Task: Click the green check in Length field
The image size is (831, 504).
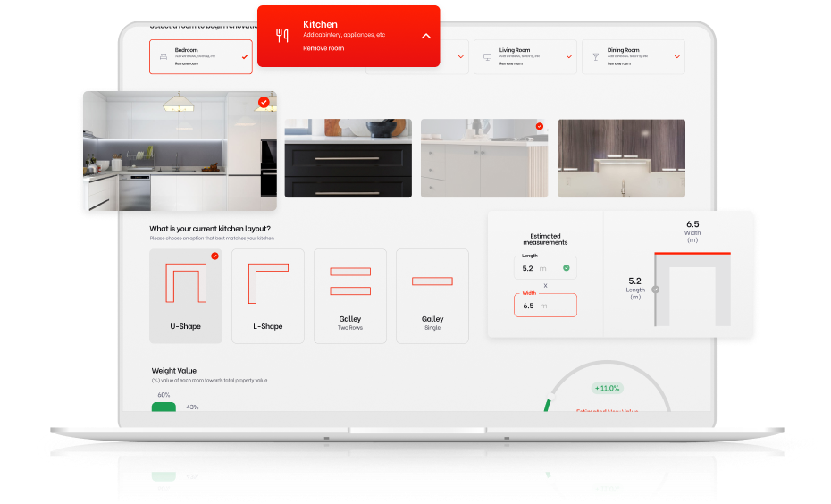Action: point(566,267)
